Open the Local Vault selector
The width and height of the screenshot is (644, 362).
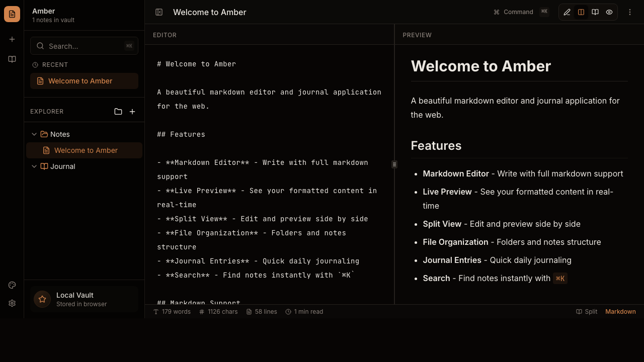[x=84, y=299]
